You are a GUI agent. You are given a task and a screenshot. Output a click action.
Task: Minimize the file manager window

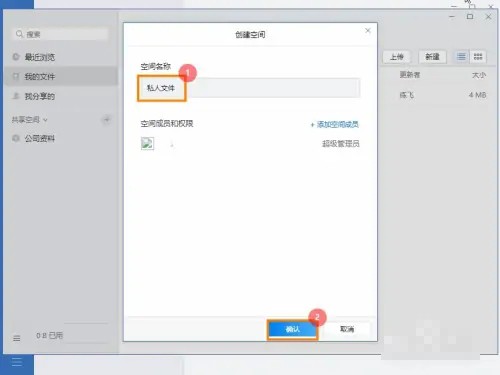452,16
